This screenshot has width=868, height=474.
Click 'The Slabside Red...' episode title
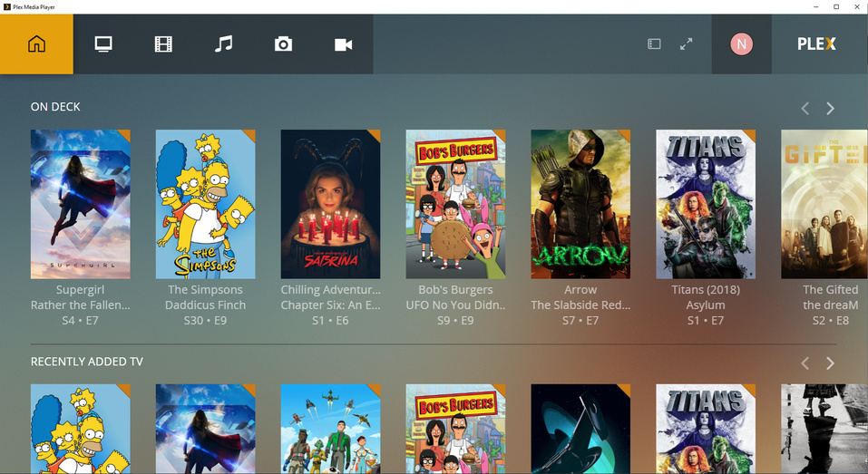[x=580, y=305]
